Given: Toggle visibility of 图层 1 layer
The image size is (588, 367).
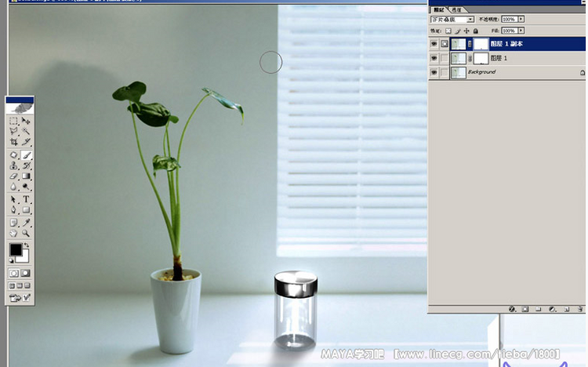Looking at the screenshot, I should click(x=434, y=58).
